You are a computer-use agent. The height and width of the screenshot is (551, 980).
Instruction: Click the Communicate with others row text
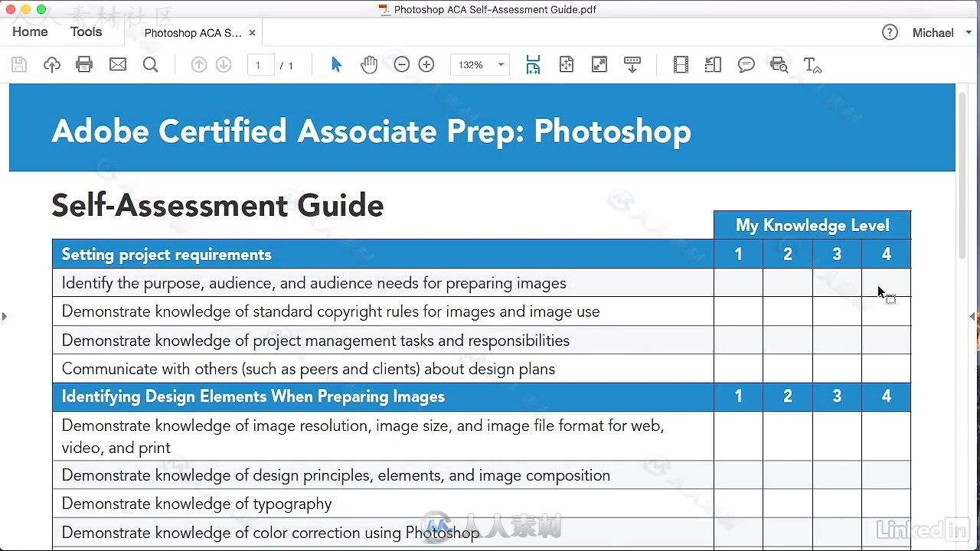tap(309, 369)
